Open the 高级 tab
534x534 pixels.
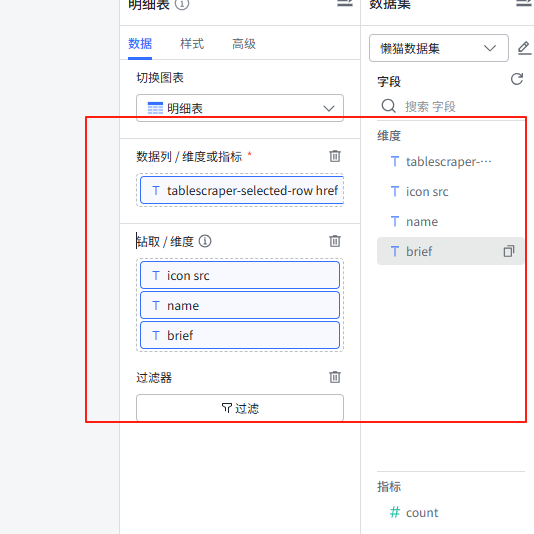244,44
